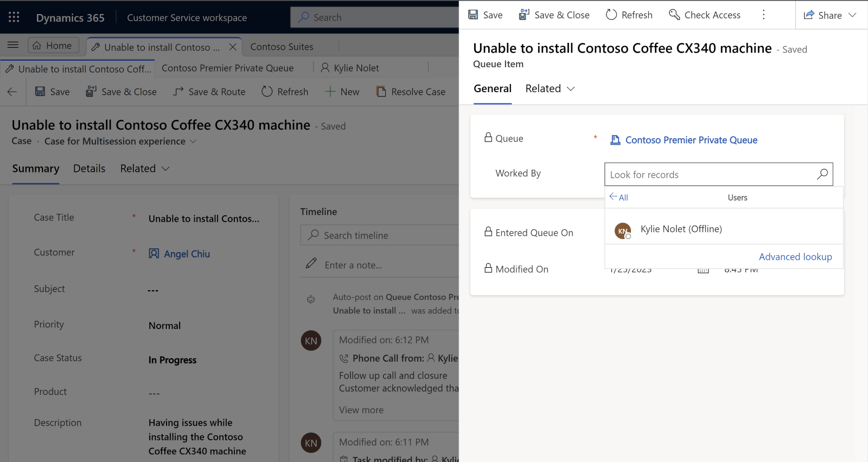Click the magnifier icon in Worked By lookup
868x462 pixels.
822,174
